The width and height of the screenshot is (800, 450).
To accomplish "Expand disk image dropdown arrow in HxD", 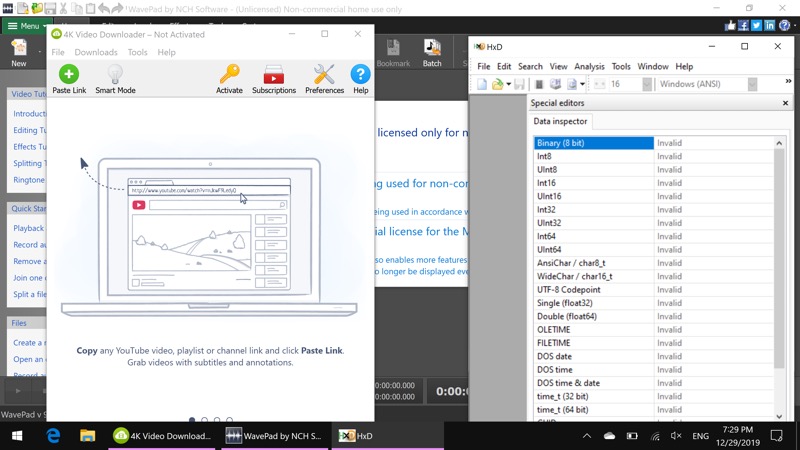I will 582,85.
